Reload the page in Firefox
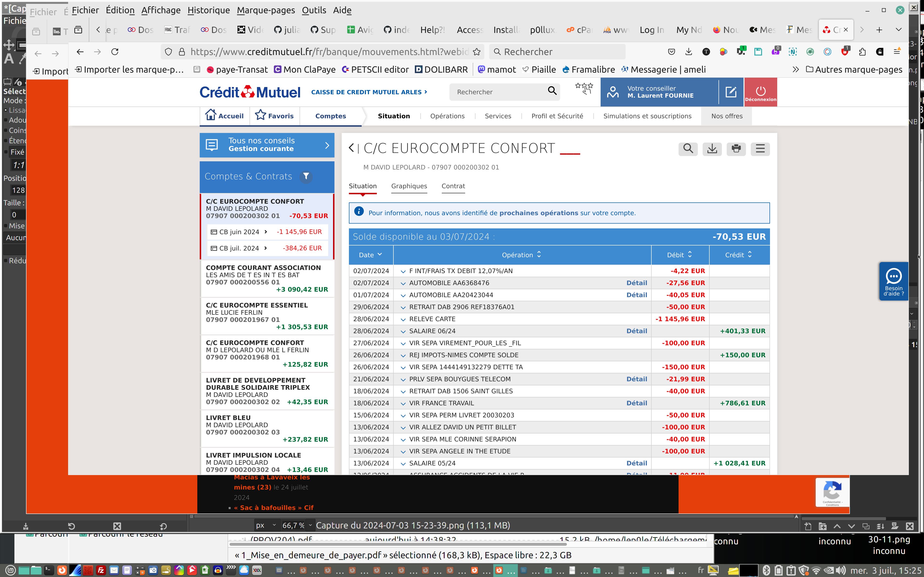924x577 pixels. tap(115, 52)
